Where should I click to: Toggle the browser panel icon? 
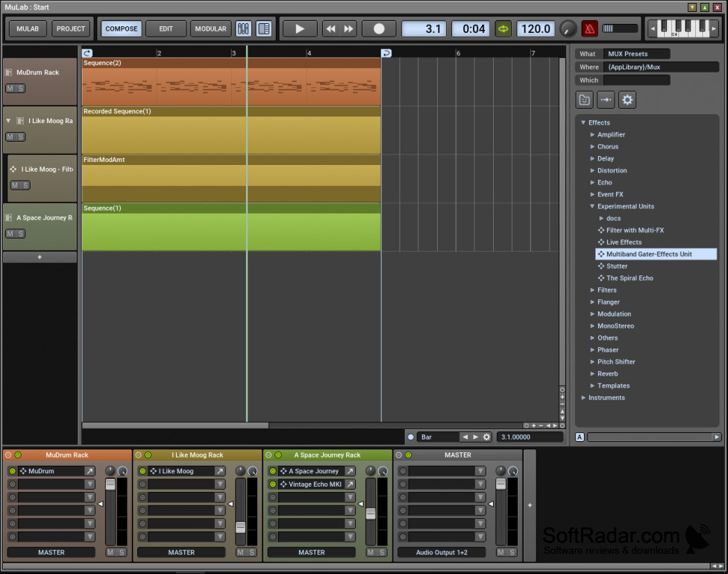tap(264, 29)
